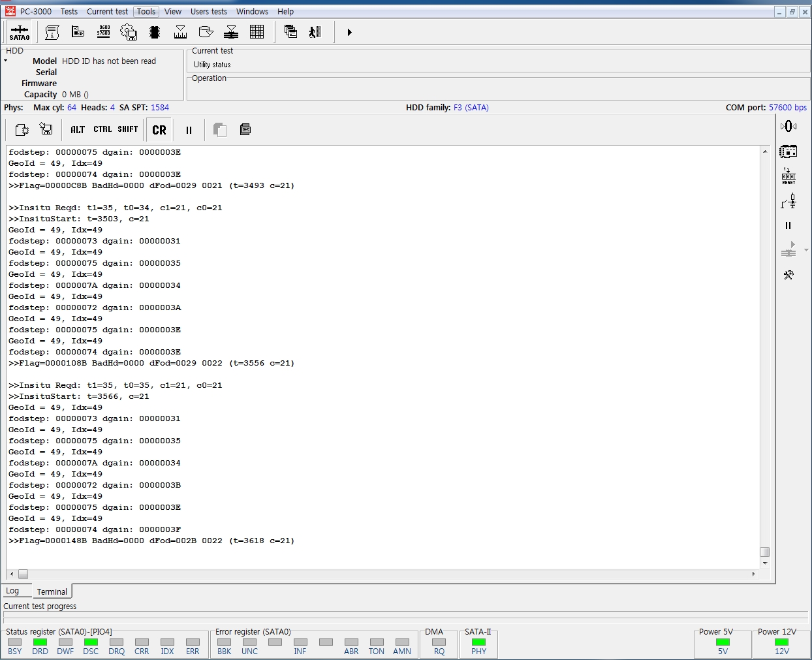Click the grid table icon in toolbar
The image size is (812, 660).
coord(257,32)
